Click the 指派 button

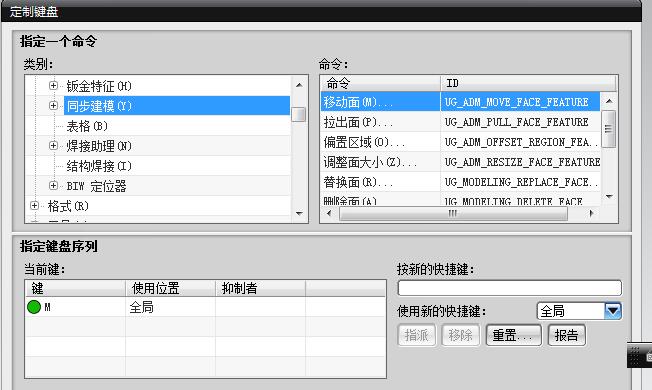[x=417, y=335]
